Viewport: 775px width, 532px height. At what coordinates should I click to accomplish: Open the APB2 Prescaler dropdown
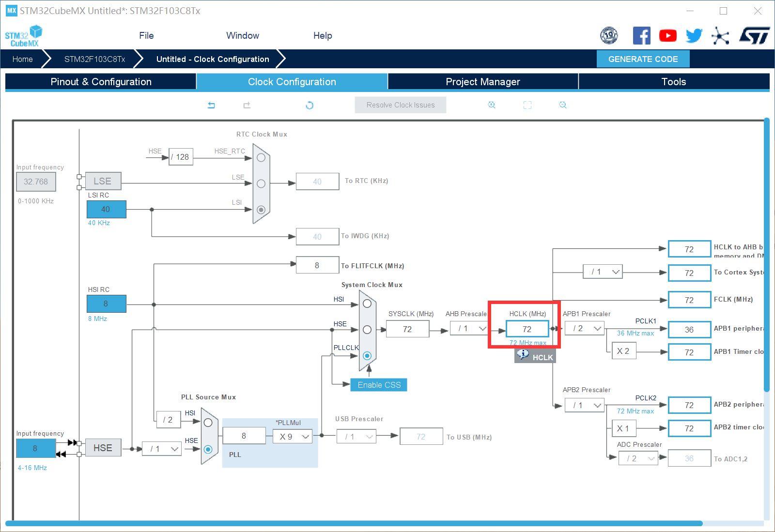(x=585, y=405)
